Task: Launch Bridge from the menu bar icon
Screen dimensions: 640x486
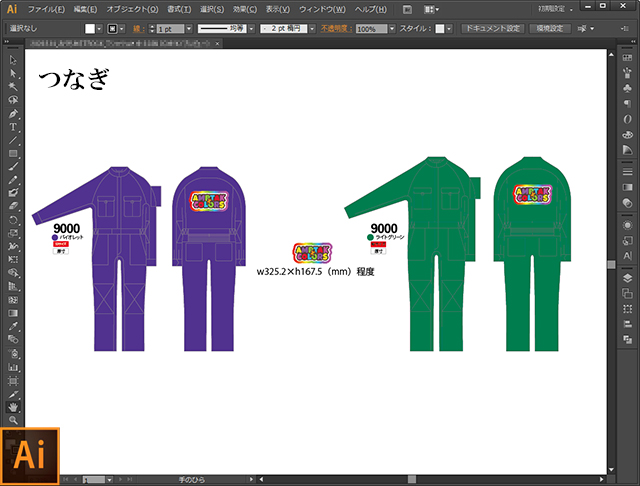Action: point(407,10)
